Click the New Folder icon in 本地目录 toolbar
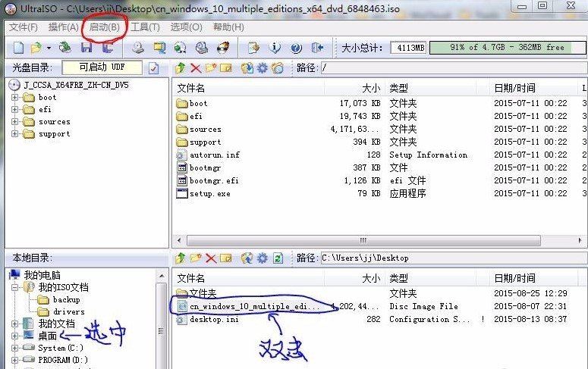 [196, 258]
